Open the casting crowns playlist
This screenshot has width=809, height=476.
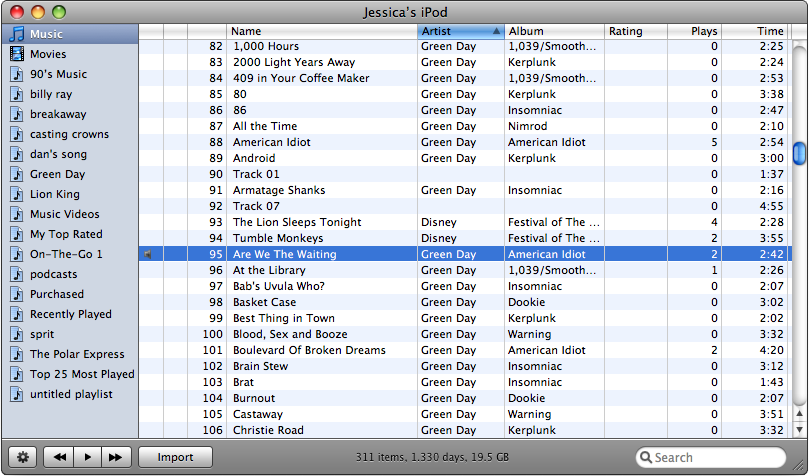click(x=70, y=134)
